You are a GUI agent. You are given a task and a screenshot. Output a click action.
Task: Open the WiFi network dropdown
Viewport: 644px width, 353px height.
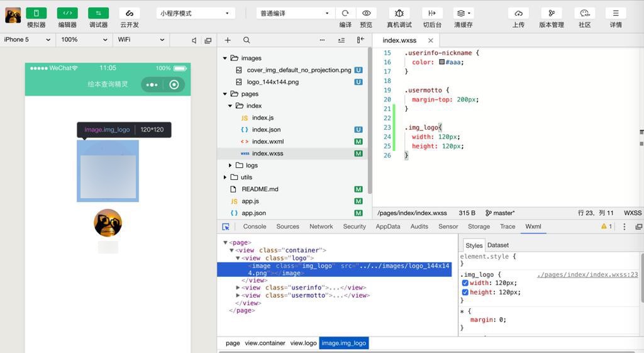coord(141,40)
